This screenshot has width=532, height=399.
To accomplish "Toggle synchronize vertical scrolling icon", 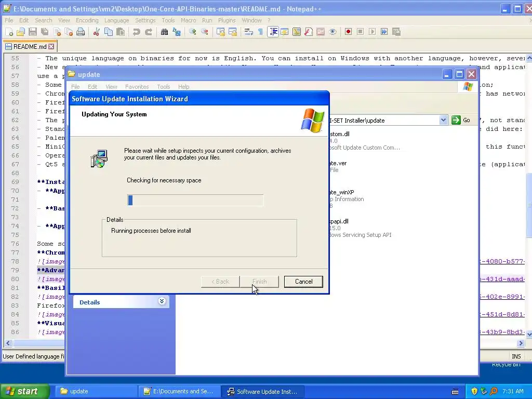I will tap(220, 32).
